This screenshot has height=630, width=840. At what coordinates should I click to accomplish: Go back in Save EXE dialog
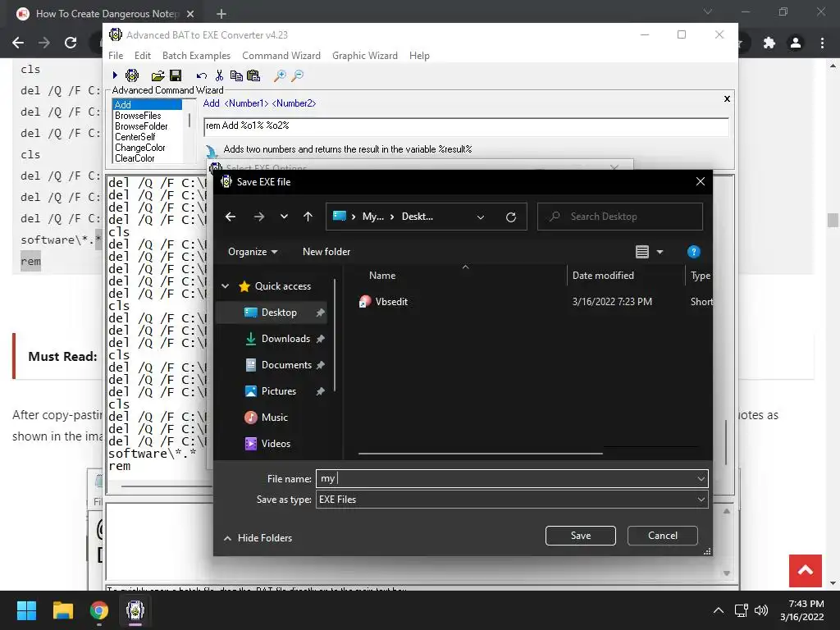tap(231, 217)
